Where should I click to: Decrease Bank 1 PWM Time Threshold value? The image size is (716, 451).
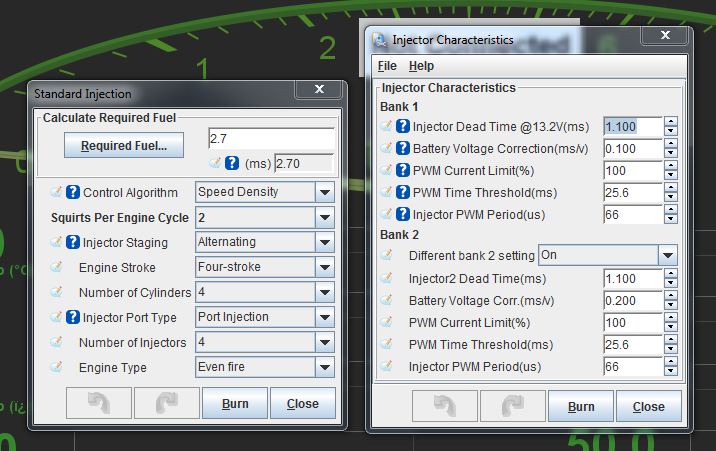coord(670,197)
